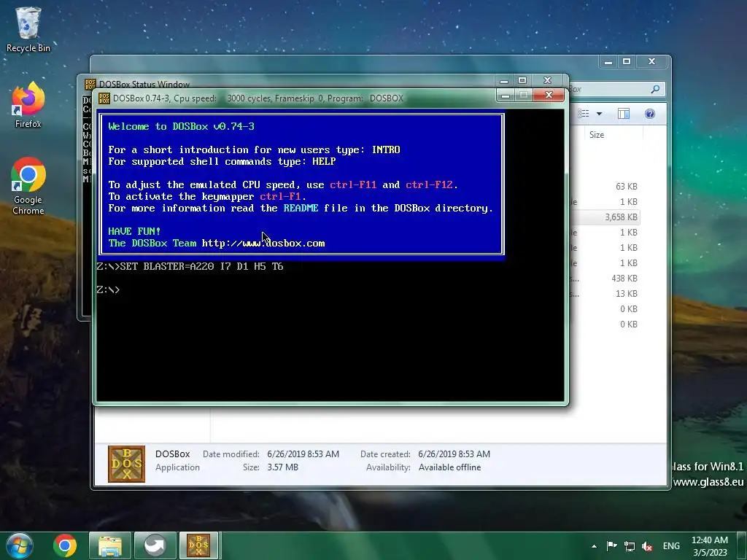Minimize the DOSBox Status Window
Viewport: 747px width, 560px height.
click(x=504, y=80)
